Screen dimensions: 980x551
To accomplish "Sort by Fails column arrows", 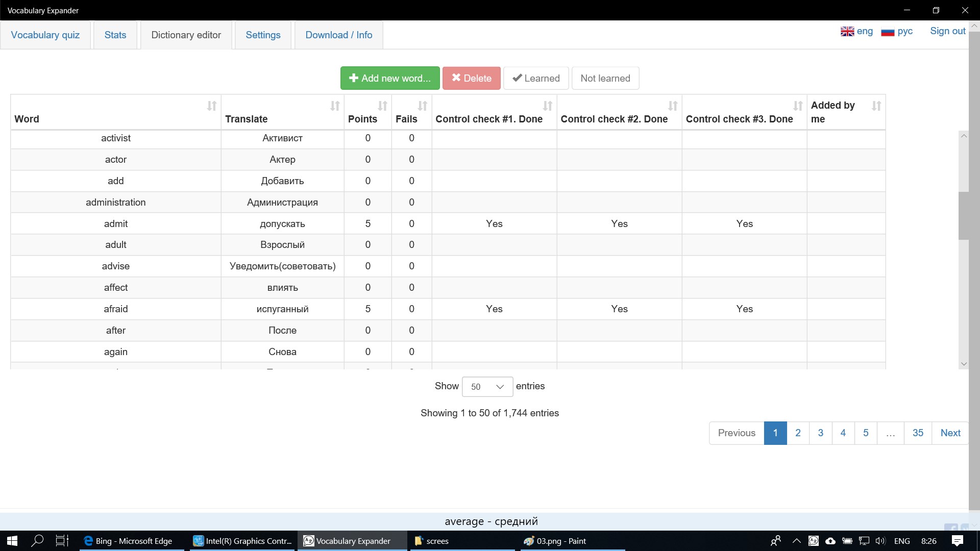I will (x=422, y=106).
